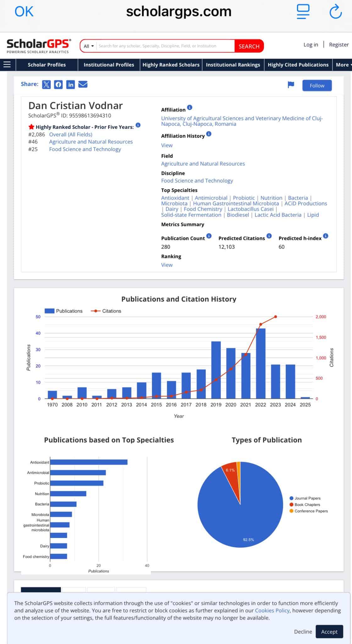Open the hamburger menu icon
Screen dimensions: 352x644
7,65
